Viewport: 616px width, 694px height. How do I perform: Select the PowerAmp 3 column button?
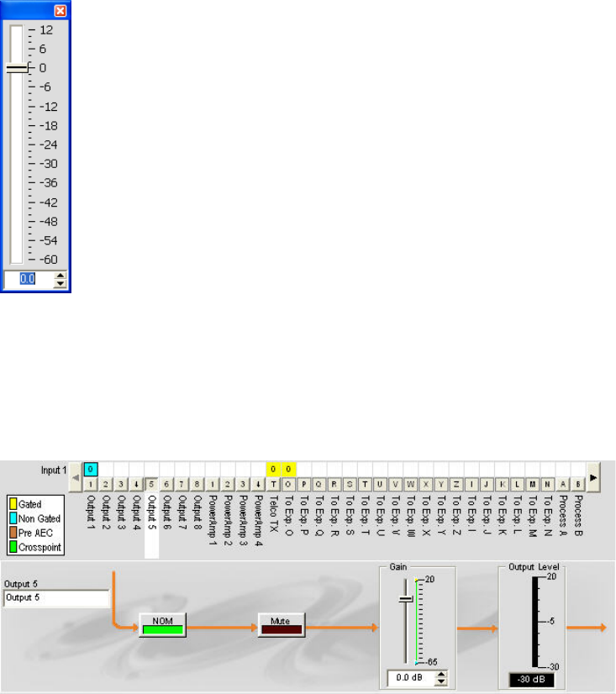click(x=243, y=484)
